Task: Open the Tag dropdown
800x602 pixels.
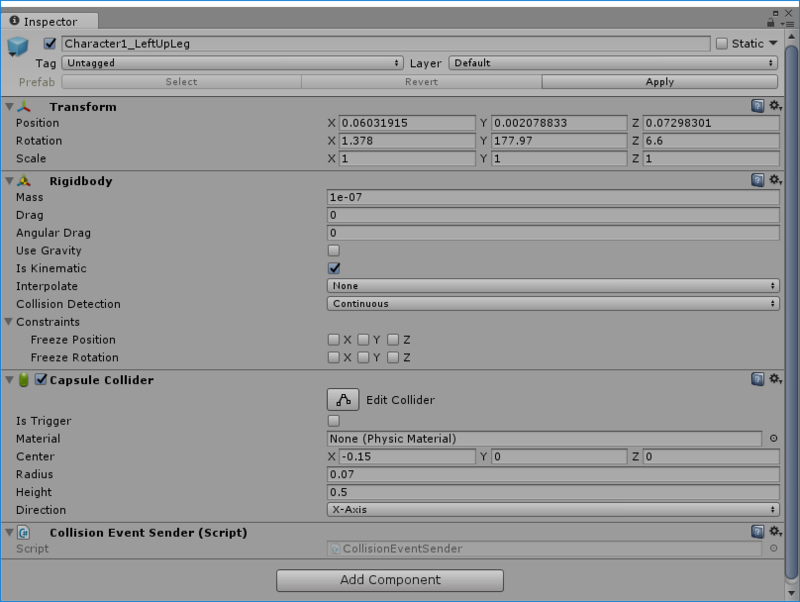Action: [233, 63]
